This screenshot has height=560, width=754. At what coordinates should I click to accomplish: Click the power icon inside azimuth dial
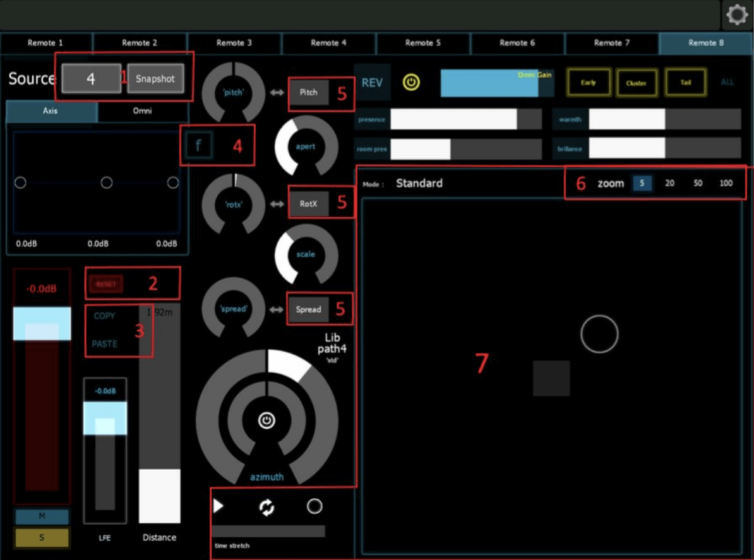pos(266,420)
